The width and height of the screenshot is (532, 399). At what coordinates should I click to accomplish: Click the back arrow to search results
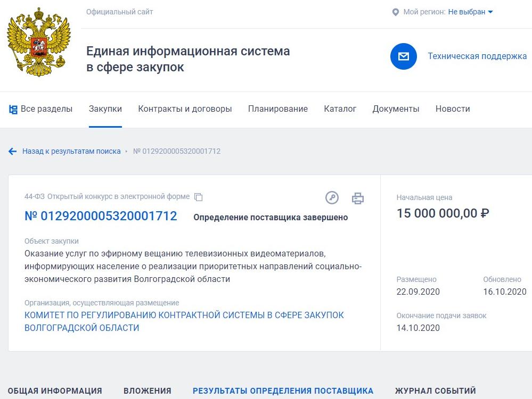(12, 151)
